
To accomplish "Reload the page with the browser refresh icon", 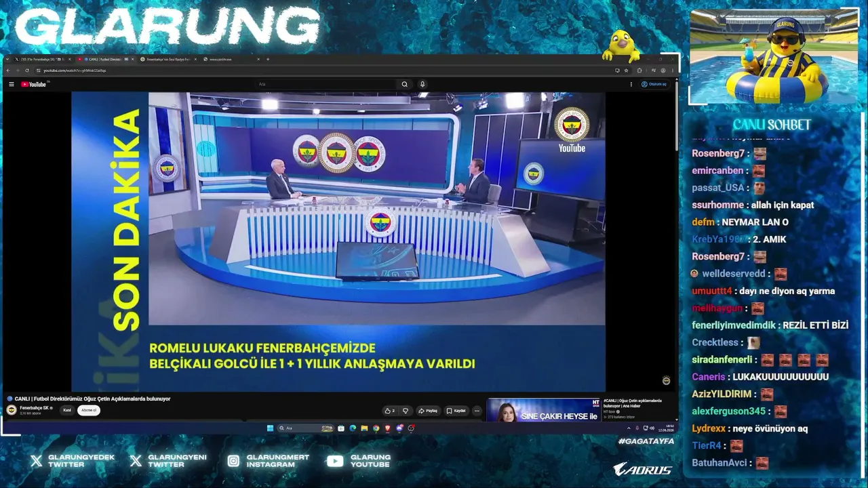I will (x=27, y=70).
